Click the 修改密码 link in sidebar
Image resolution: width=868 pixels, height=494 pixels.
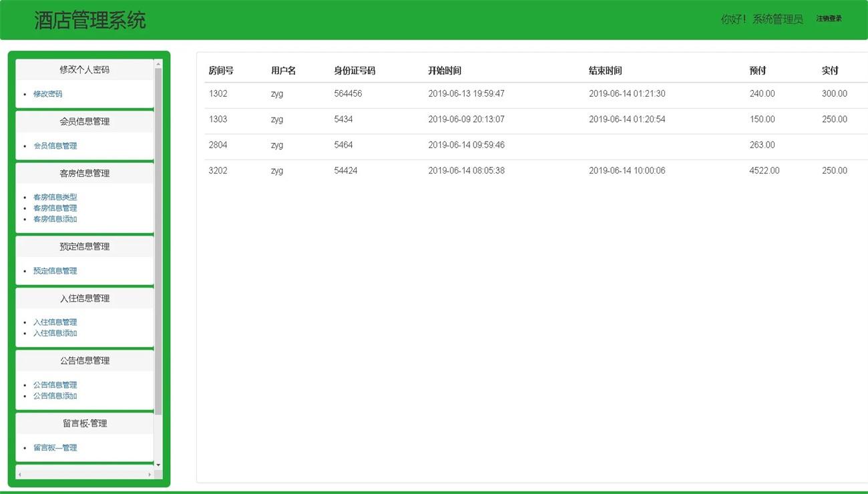(x=47, y=94)
